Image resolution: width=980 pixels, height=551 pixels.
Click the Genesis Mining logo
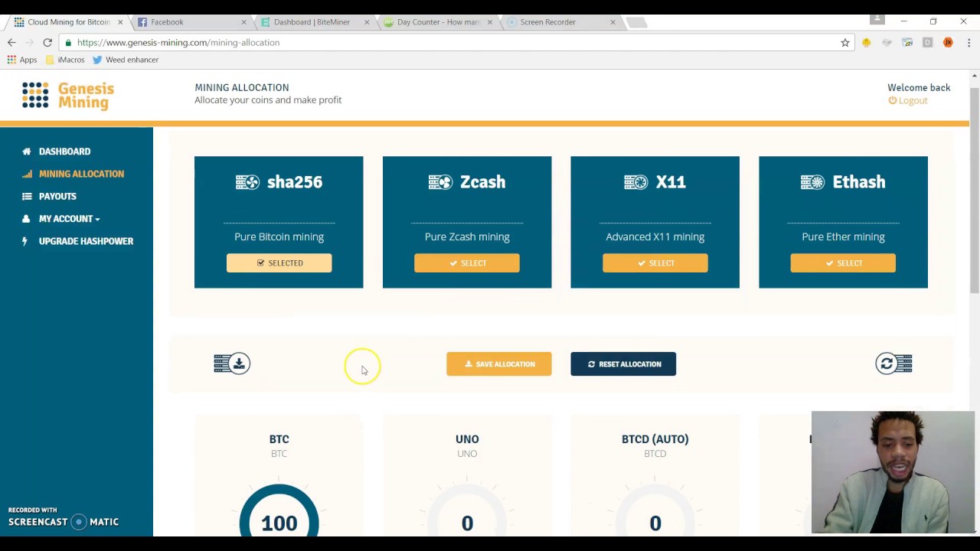(x=68, y=96)
